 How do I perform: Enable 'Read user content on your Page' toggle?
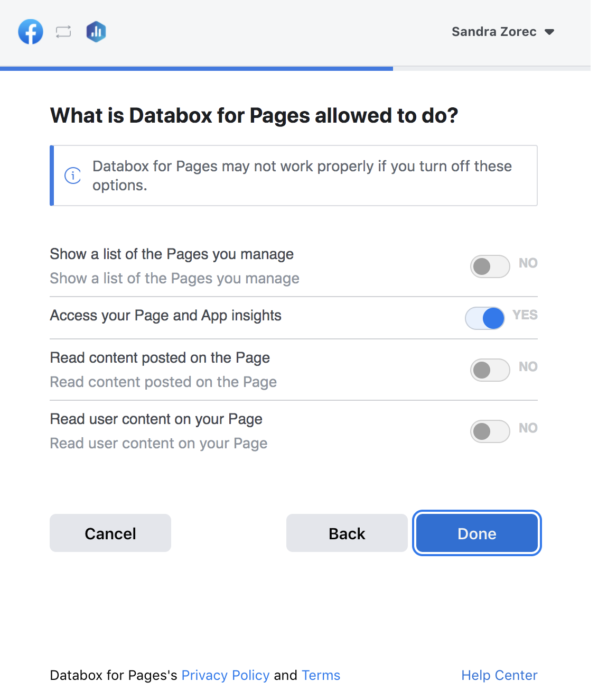point(490,431)
